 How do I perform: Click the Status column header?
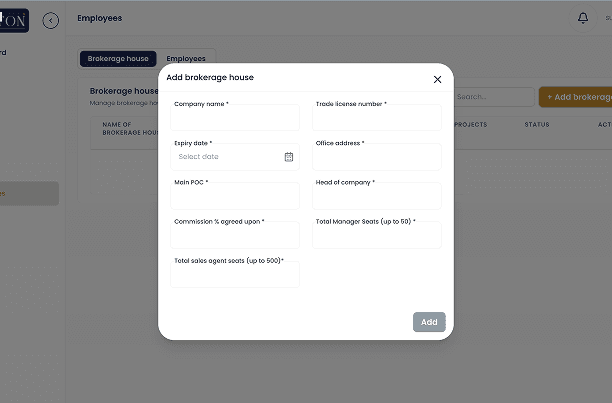point(537,125)
